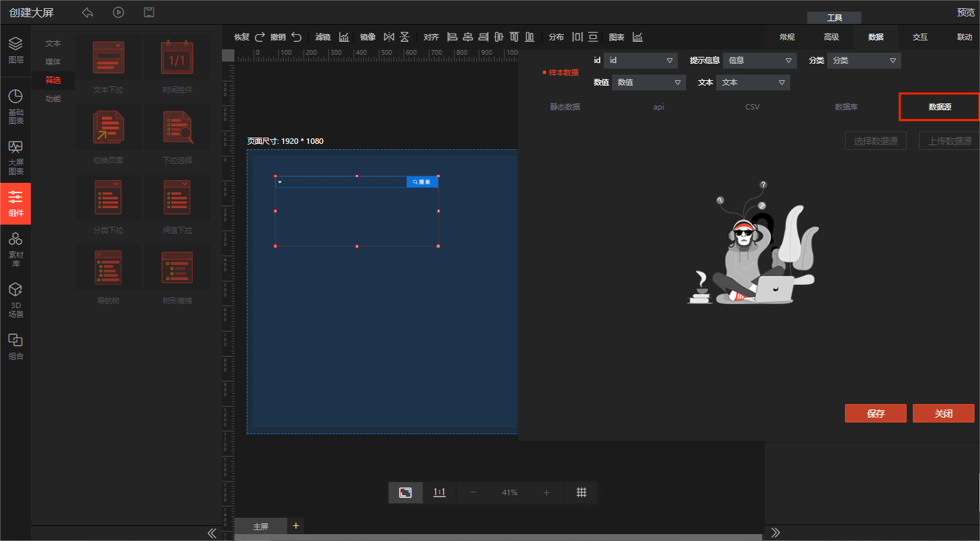Screen dimensions: 980x541
Task: Open the 提示信息 dropdown
Action: click(x=759, y=60)
